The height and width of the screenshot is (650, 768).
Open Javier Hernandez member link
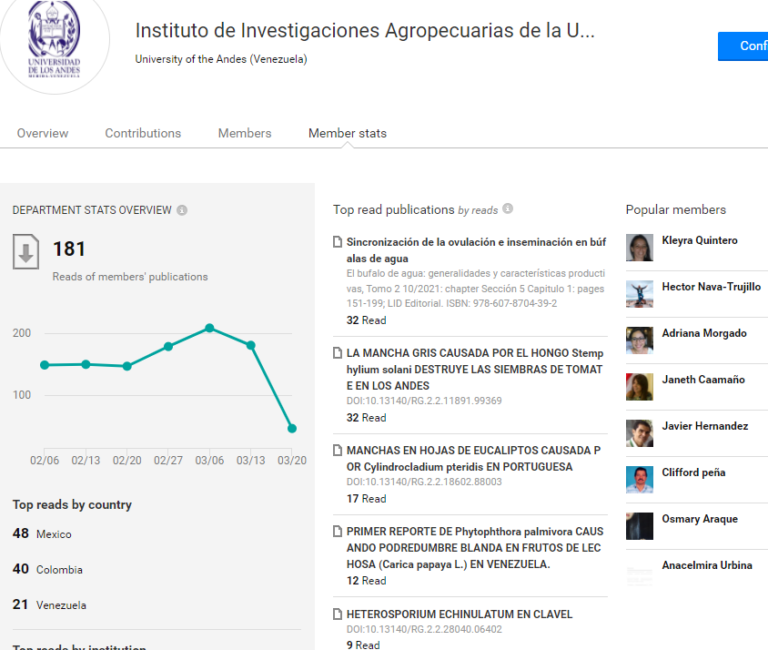click(705, 426)
